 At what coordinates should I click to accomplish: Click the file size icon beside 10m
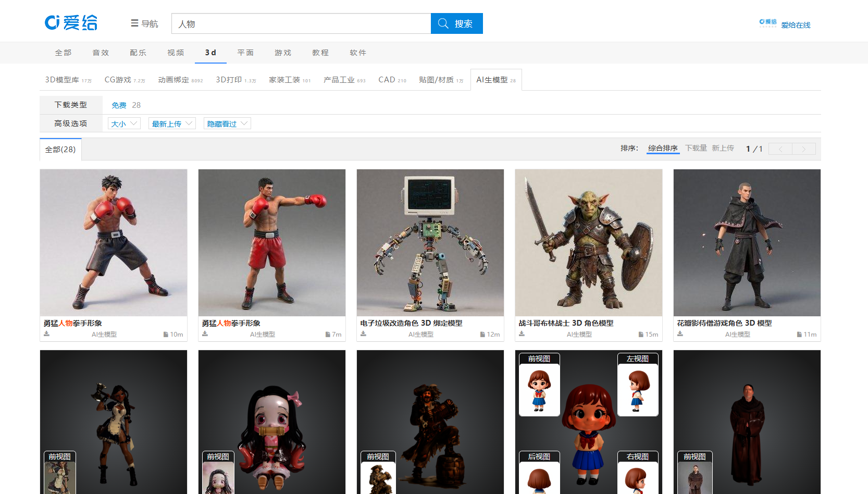166,335
